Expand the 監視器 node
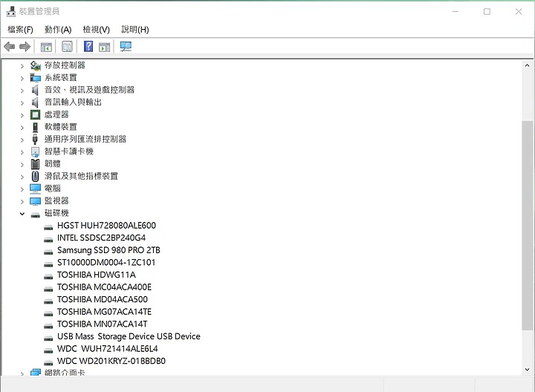 [x=22, y=201]
